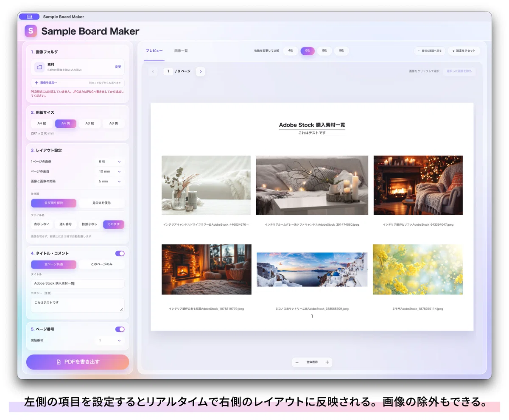
Task: Click the コメント text area
Action: pos(78,305)
